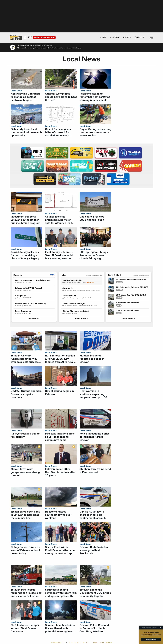The image size is (163, 644).
Task: Click View more under Buy & Sell
Action: pyautogui.click(x=129, y=319)
